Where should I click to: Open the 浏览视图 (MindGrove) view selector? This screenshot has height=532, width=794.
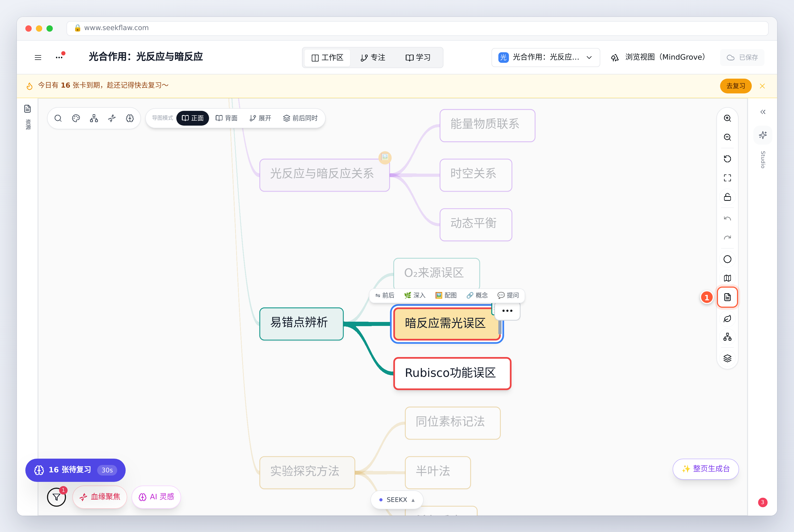pyautogui.click(x=658, y=57)
